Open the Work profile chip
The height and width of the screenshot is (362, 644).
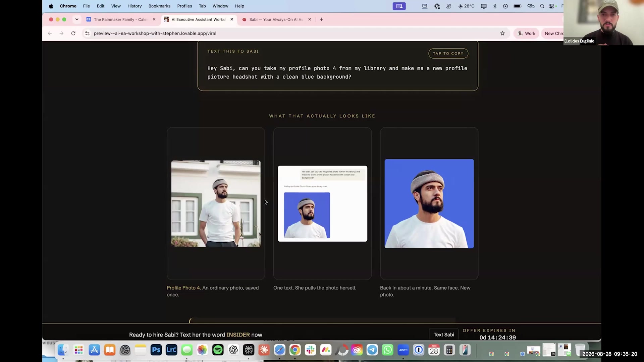(527, 33)
